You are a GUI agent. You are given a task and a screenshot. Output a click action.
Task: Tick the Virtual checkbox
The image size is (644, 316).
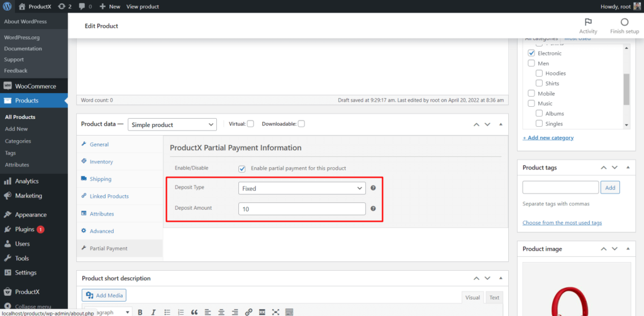250,124
